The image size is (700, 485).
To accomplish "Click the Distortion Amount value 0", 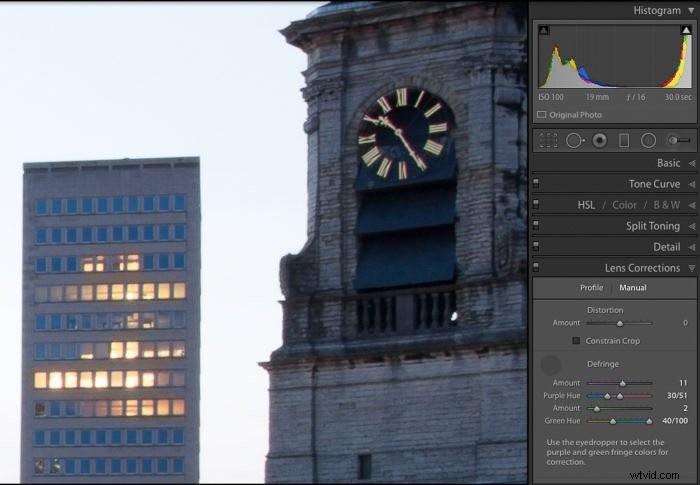I will [685, 323].
